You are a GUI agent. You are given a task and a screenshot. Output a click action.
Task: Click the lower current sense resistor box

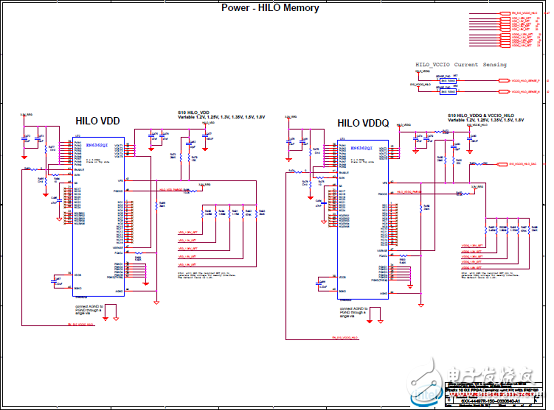(448, 92)
